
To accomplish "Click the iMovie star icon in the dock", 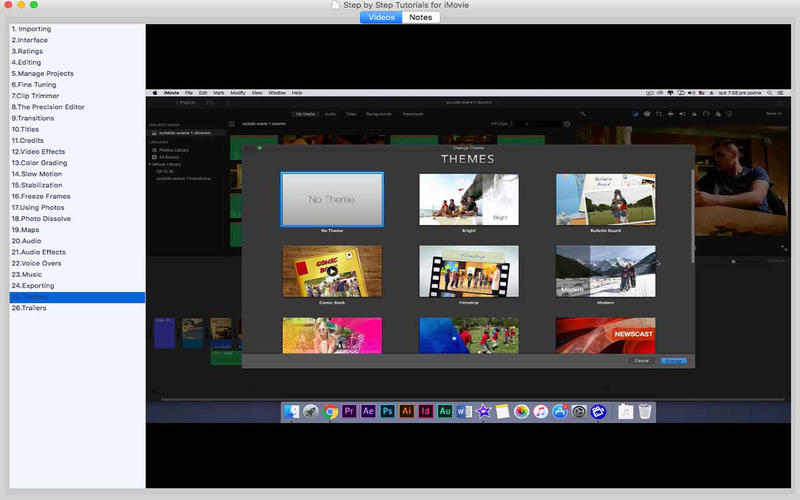I will [483, 411].
